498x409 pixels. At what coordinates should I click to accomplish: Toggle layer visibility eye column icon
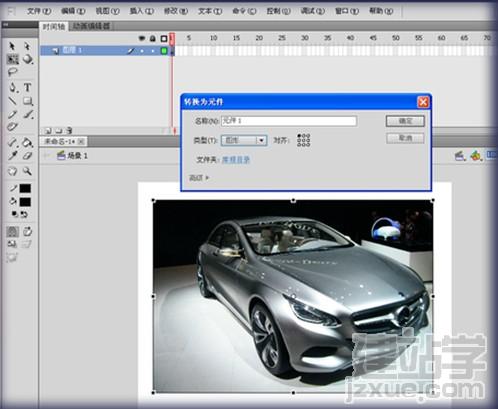[x=142, y=38]
